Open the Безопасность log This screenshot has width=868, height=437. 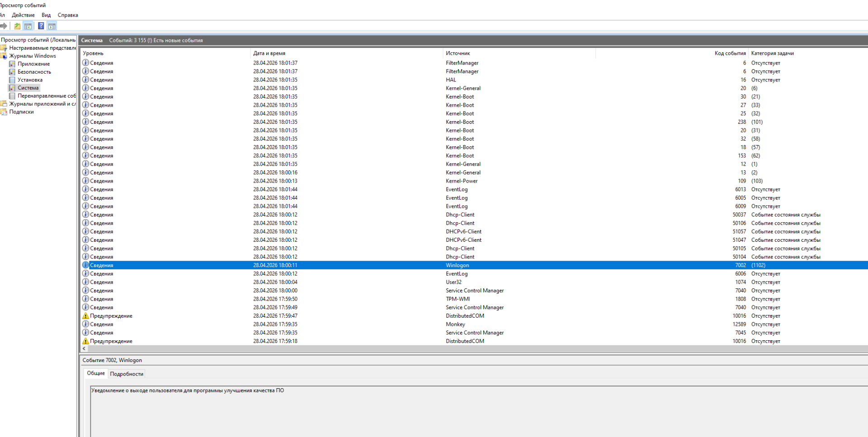(34, 72)
